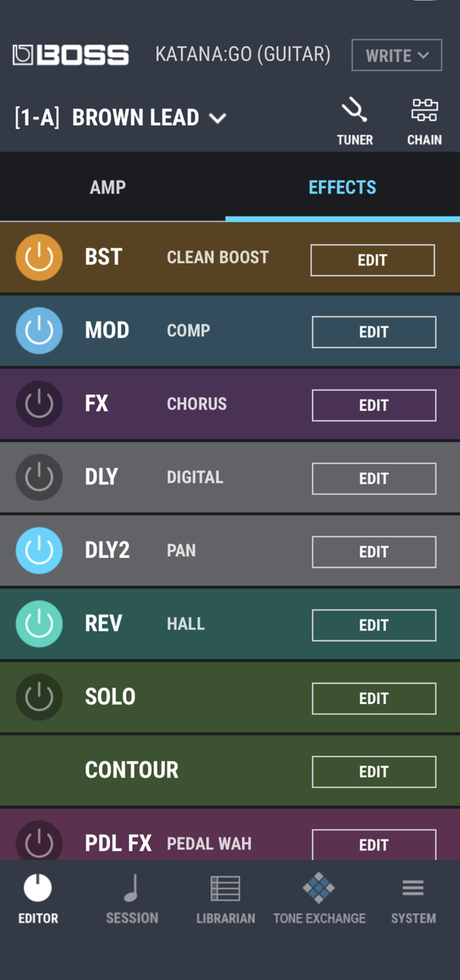460x980 pixels.
Task: Edit the Contour settings
Action: 374,772
